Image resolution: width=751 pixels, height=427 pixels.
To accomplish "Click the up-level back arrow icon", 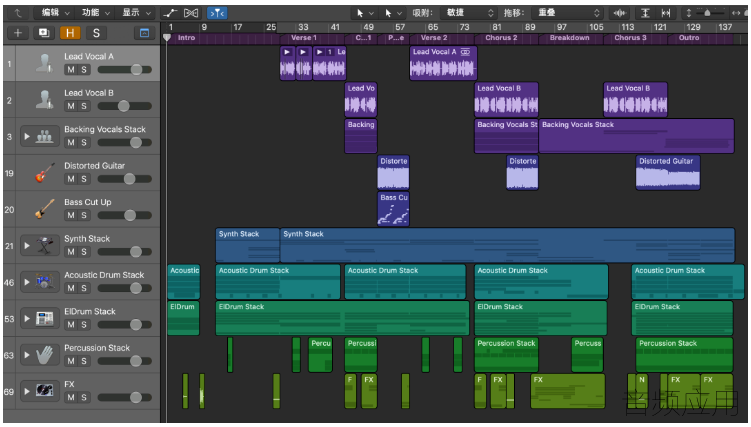I will click(x=18, y=13).
